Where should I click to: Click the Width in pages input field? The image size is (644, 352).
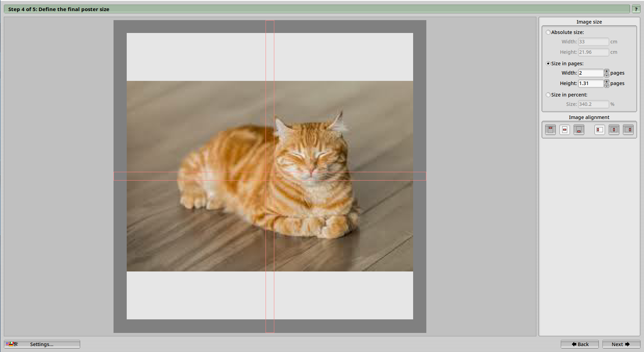click(x=591, y=73)
